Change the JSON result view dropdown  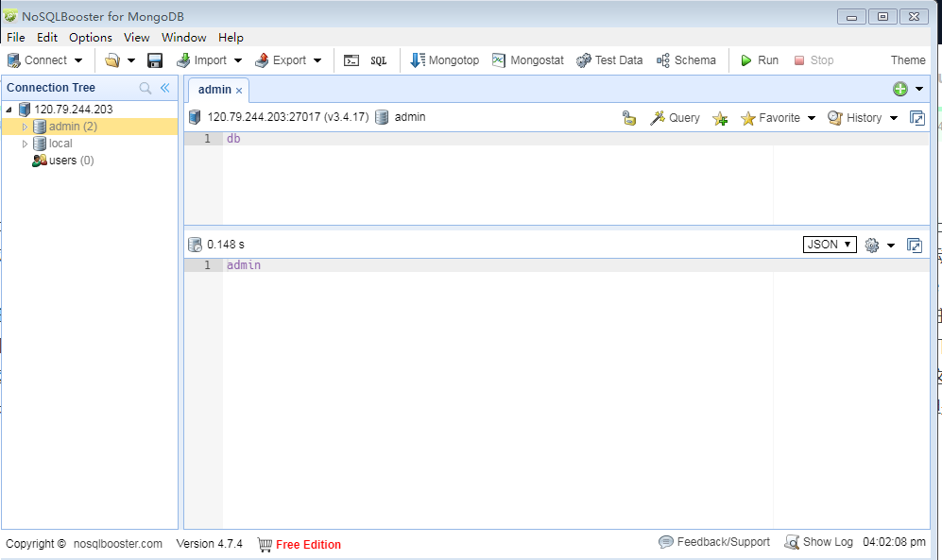click(x=830, y=245)
